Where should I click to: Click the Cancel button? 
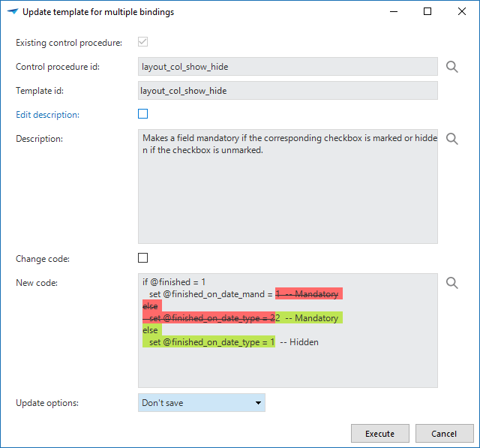[444, 434]
